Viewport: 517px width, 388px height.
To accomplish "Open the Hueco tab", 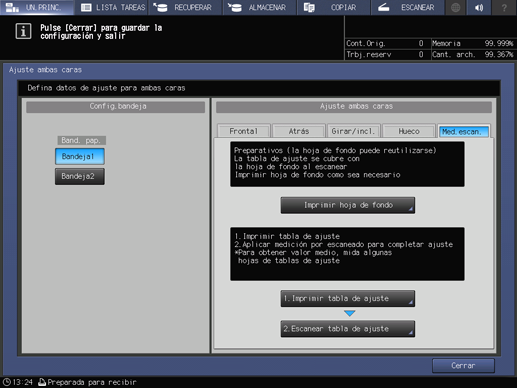I will (409, 131).
